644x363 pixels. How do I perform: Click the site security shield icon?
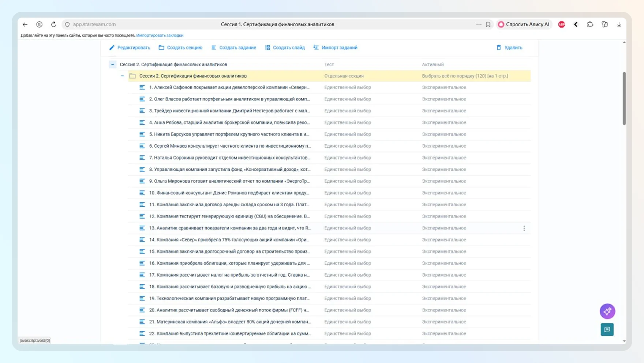click(67, 25)
